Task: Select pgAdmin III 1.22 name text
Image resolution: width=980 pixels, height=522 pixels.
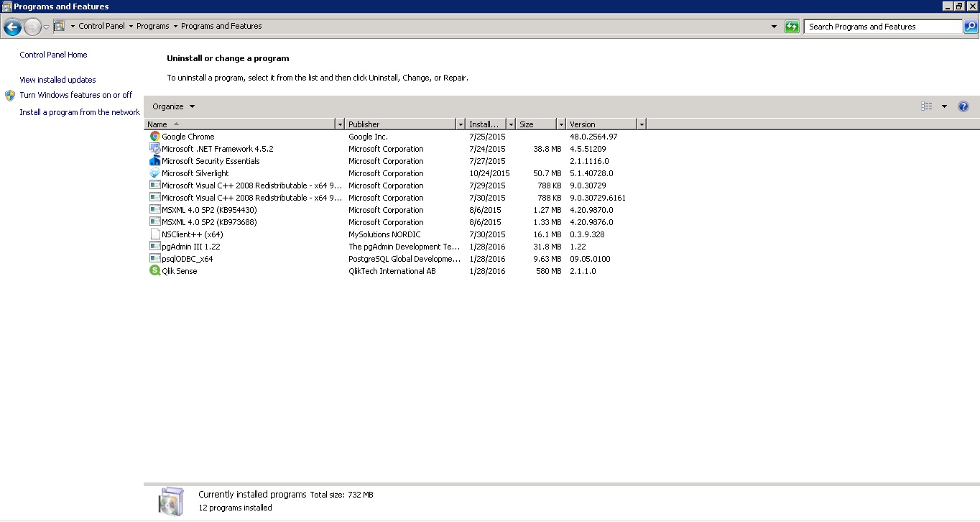Action: (x=191, y=247)
